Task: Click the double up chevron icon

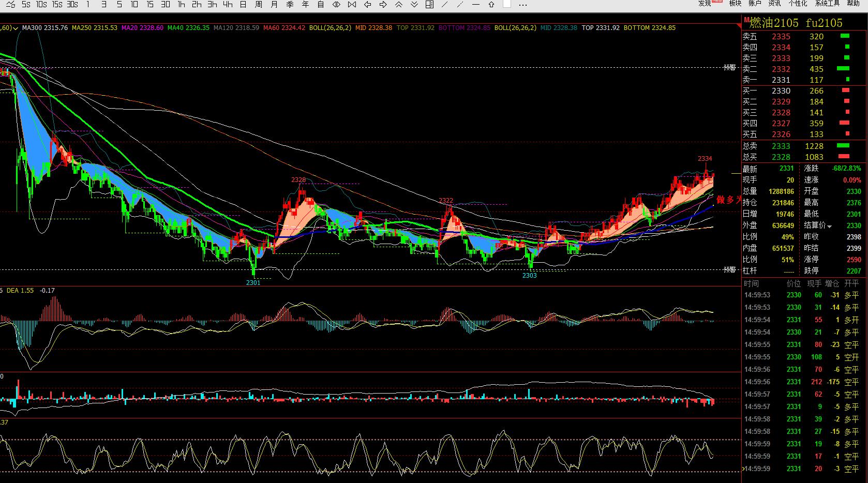Action: tap(398, 4)
